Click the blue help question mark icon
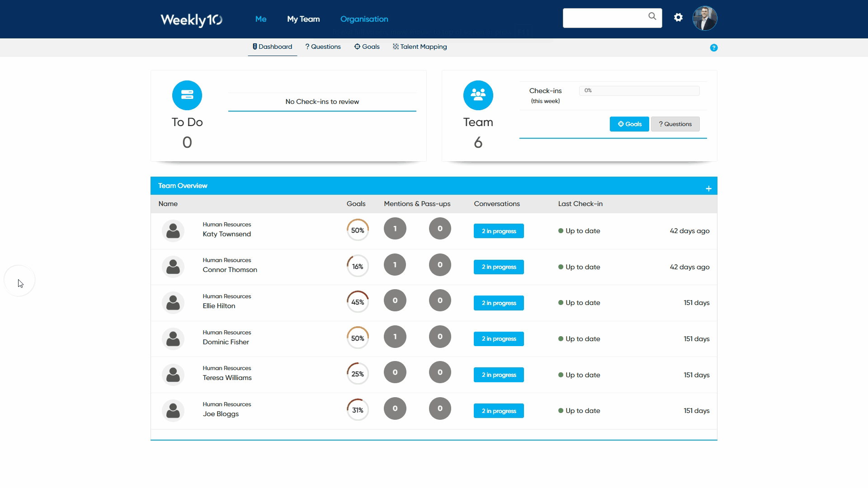 tap(714, 48)
